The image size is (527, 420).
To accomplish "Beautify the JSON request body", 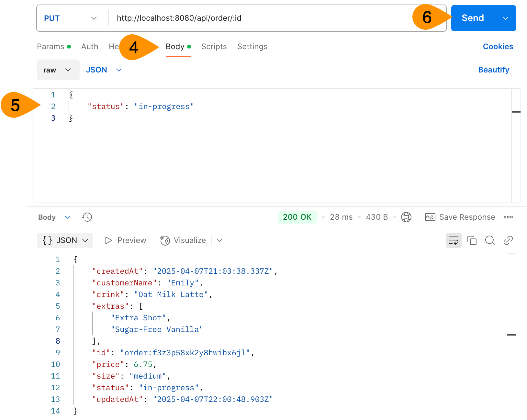I will click(x=494, y=70).
